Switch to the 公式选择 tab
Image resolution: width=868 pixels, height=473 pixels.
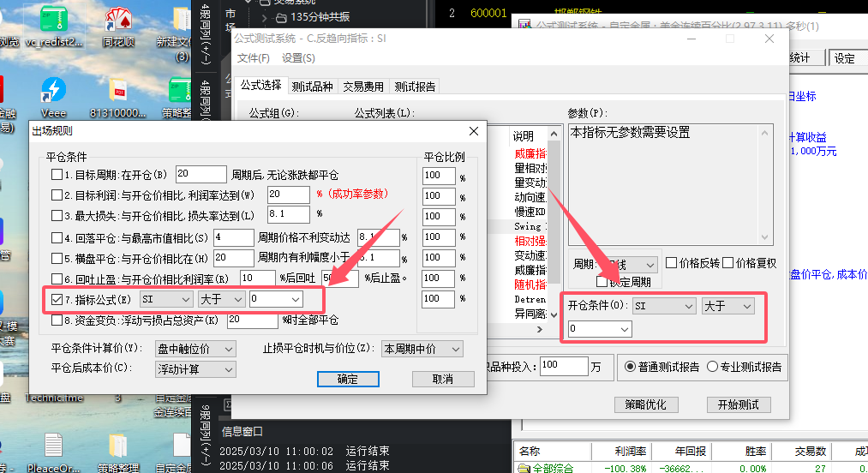[260, 86]
